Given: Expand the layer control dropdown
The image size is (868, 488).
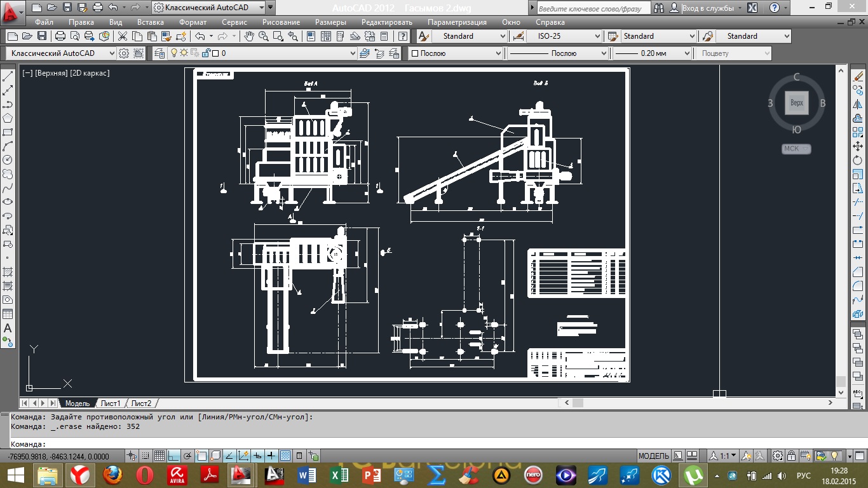Looking at the screenshot, I should coord(353,53).
